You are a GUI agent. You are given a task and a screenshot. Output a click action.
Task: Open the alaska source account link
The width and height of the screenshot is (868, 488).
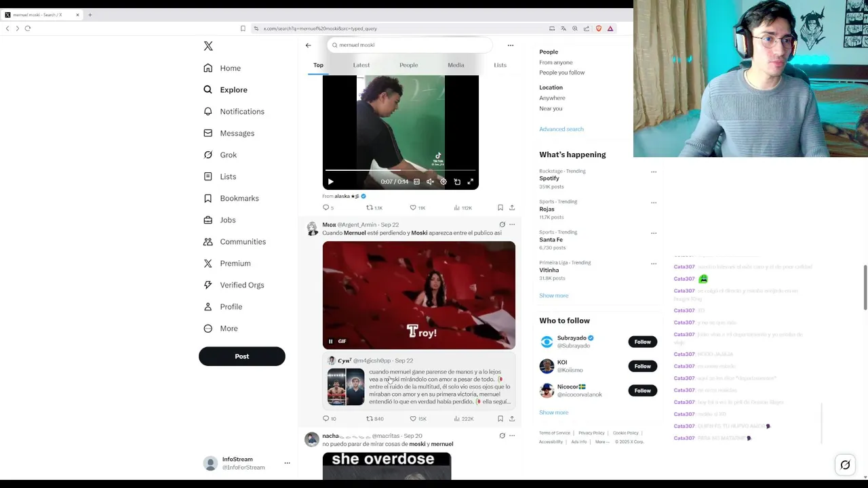pyautogui.click(x=350, y=196)
